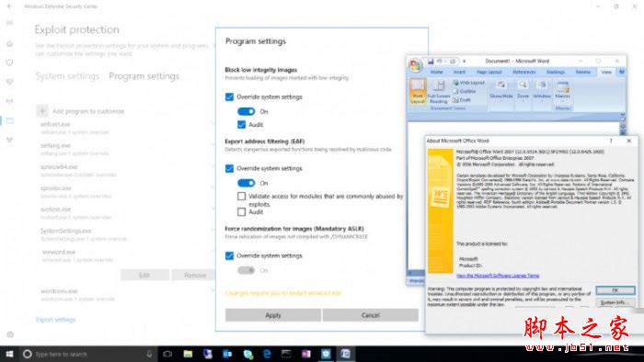Select Draft view in Word ribbon

pyautogui.click(x=462, y=100)
